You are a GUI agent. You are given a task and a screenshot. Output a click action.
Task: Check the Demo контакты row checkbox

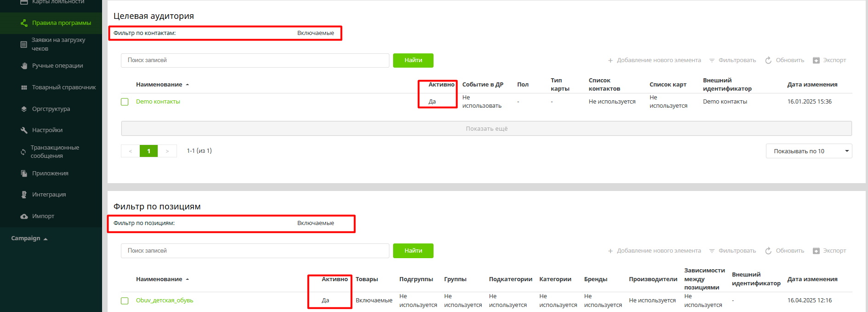[125, 102]
